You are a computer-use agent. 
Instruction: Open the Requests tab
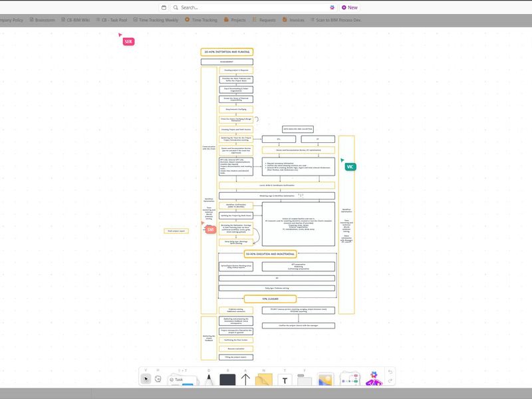pos(264,20)
